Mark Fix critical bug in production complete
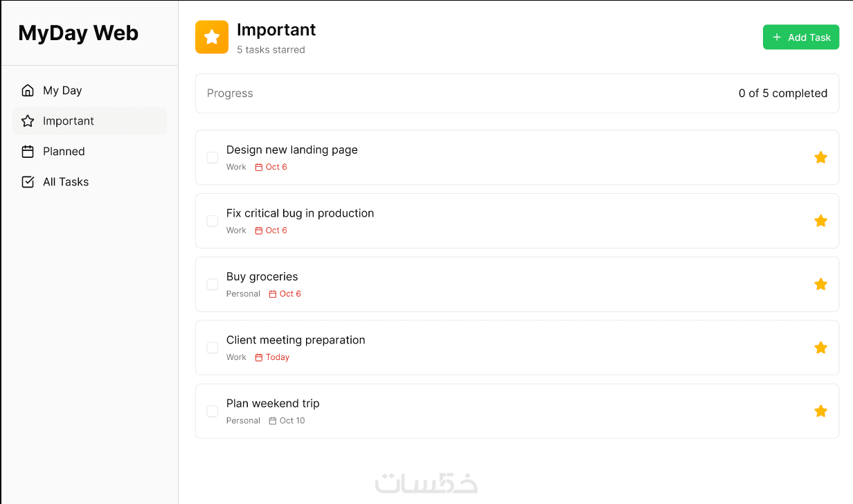Viewport: 853px width, 504px height. point(213,221)
